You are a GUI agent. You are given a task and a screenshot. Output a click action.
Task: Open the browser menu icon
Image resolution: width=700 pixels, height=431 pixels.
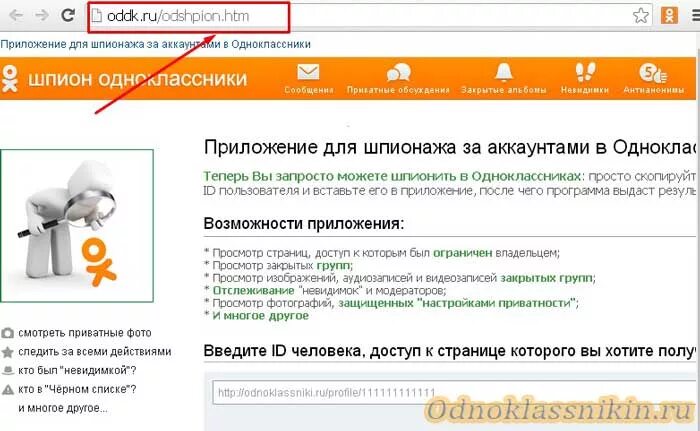(x=696, y=16)
